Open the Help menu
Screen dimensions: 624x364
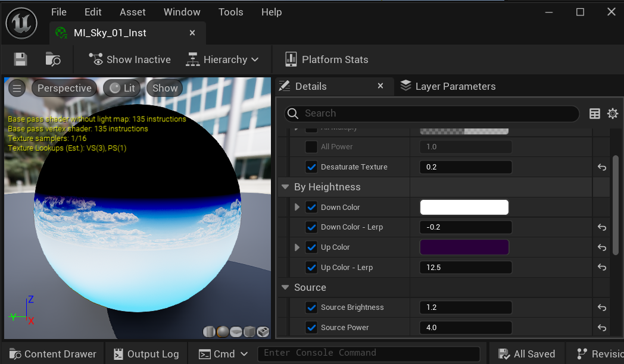pyautogui.click(x=272, y=12)
